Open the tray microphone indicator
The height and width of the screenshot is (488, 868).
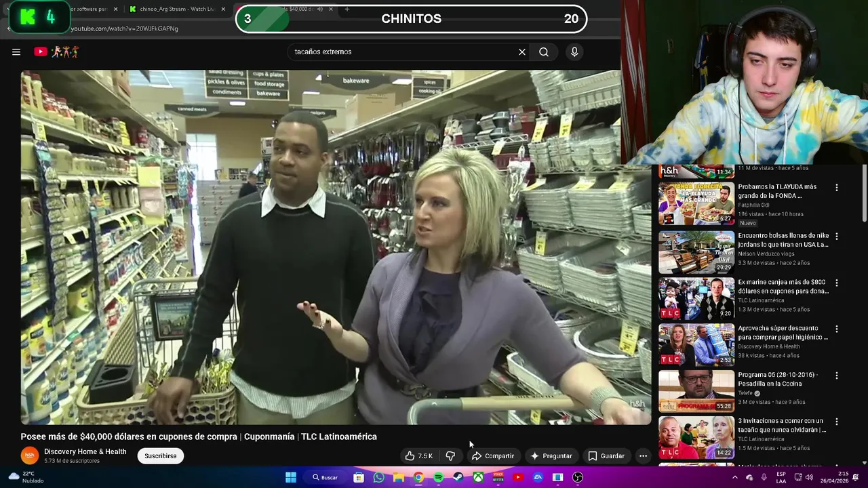click(764, 477)
